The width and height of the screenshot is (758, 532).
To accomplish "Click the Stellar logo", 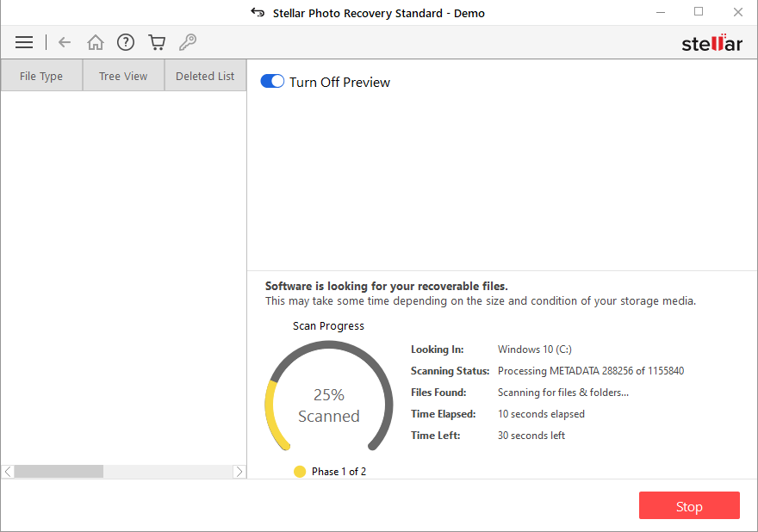I will tap(711, 44).
